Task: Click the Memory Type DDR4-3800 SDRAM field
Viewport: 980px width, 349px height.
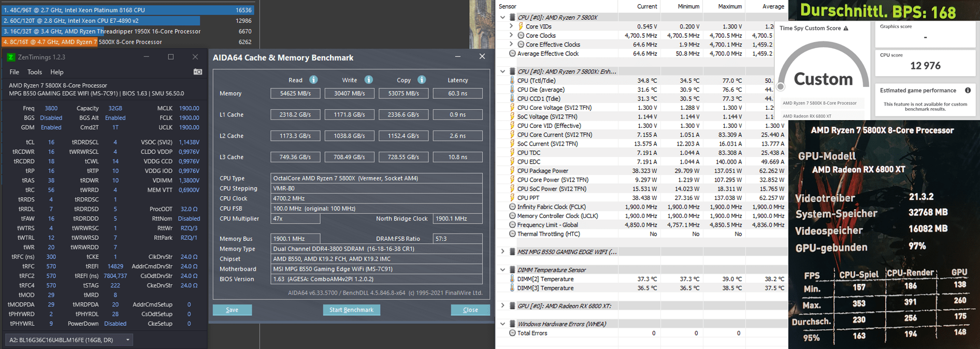Action: click(x=377, y=249)
